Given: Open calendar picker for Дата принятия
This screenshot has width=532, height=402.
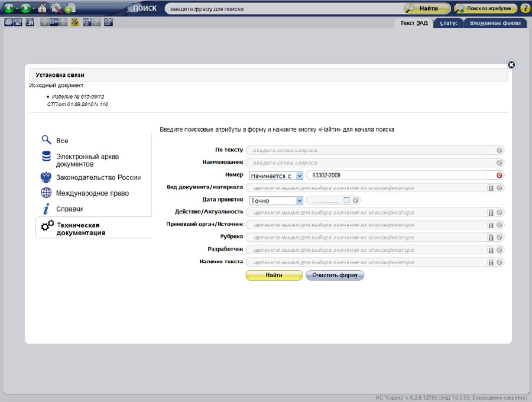Looking at the screenshot, I should (347, 200).
